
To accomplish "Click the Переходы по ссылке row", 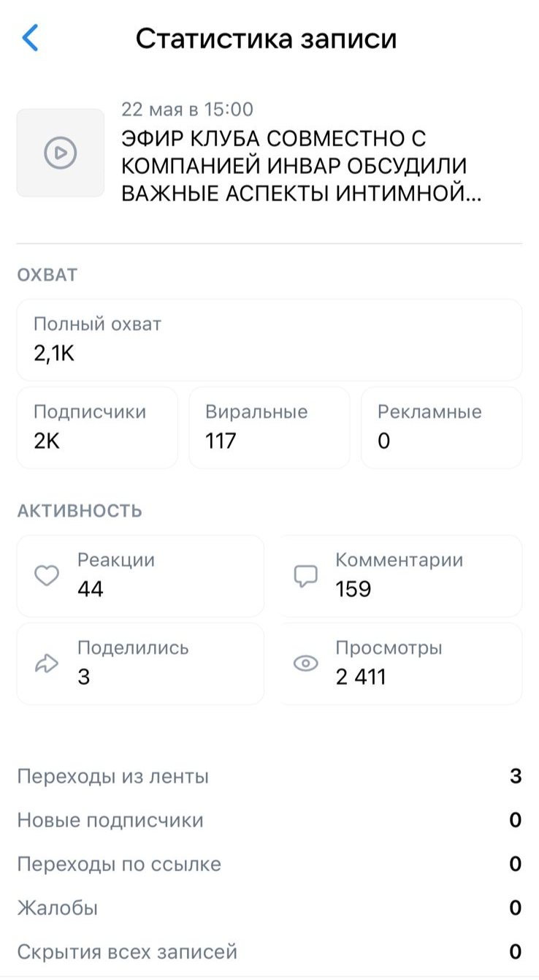I will (269, 865).
